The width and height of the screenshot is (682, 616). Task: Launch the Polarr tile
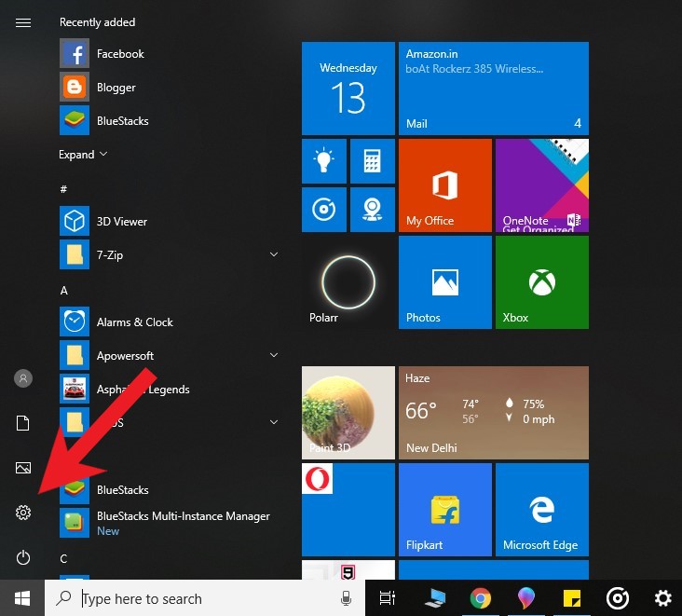tap(348, 282)
